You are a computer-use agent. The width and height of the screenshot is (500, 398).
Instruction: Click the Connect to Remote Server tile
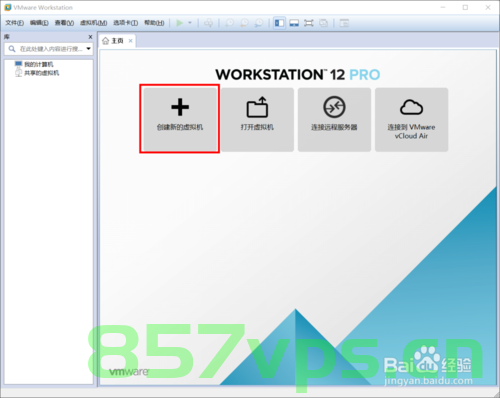pos(334,119)
